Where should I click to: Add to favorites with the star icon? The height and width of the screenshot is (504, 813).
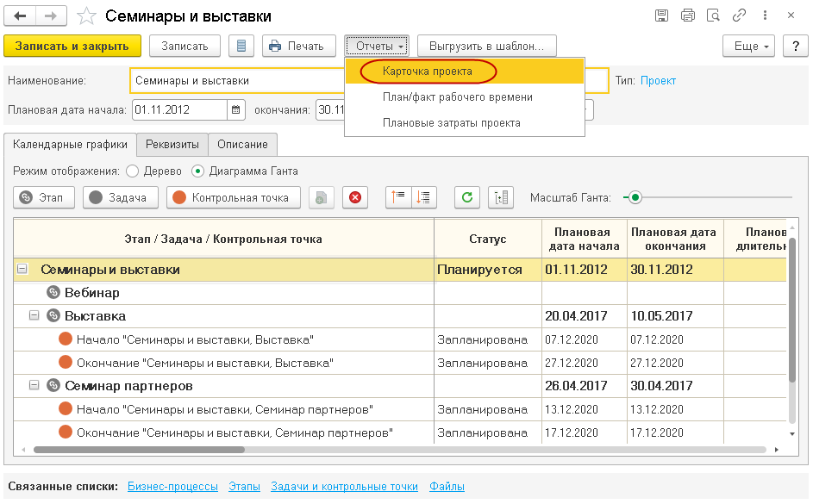tap(86, 16)
